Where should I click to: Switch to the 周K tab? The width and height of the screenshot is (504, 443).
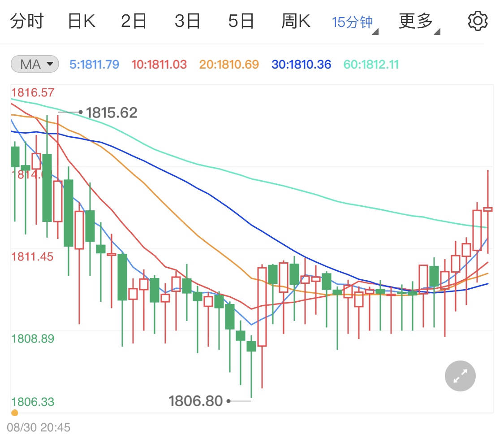coord(296,21)
